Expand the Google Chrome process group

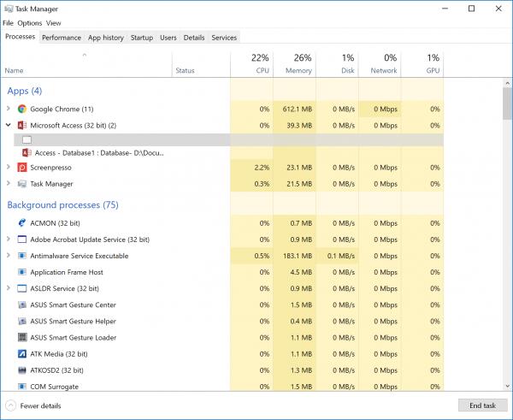pos(9,109)
